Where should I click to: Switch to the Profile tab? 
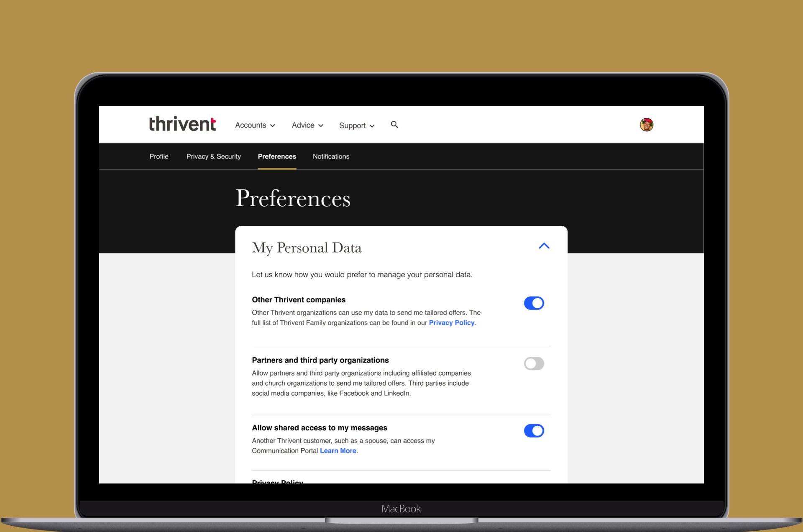(159, 156)
